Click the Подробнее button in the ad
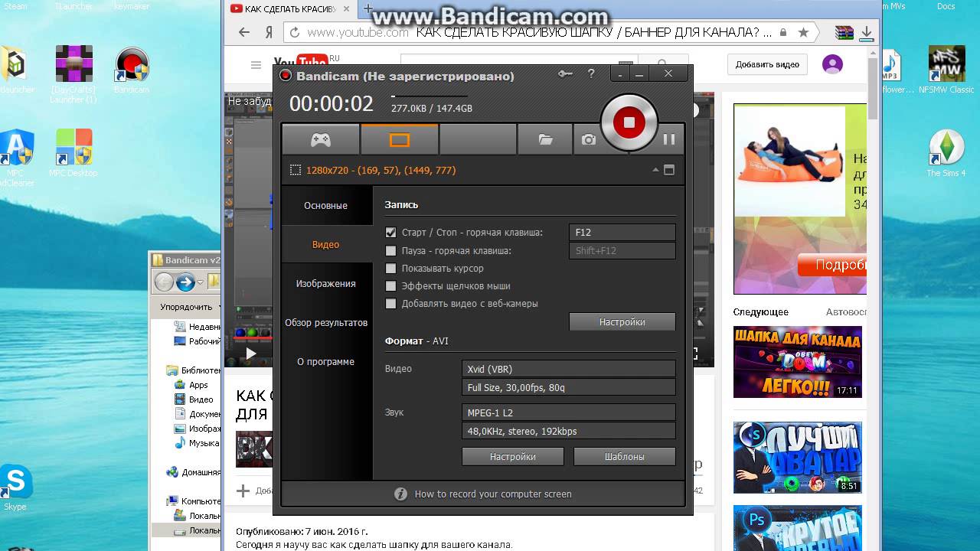The width and height of the screenshot is (980, 551). coord(834,265)
